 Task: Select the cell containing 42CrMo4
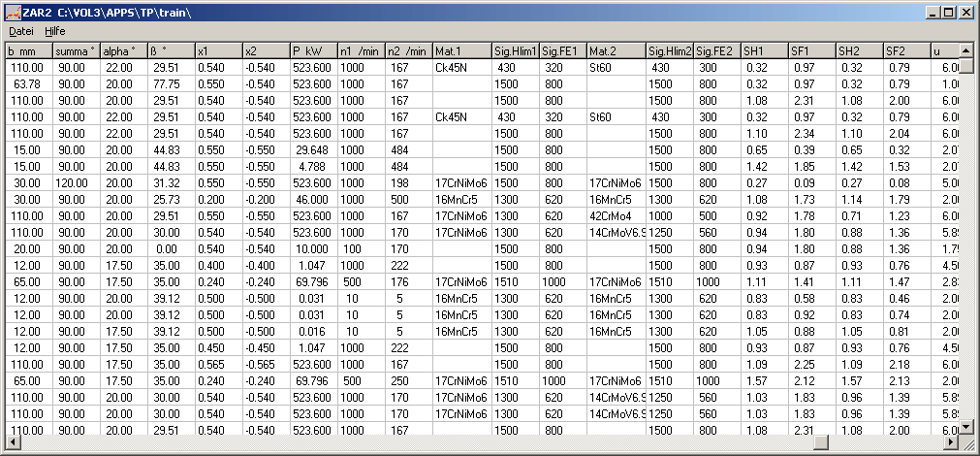point(616,215)
